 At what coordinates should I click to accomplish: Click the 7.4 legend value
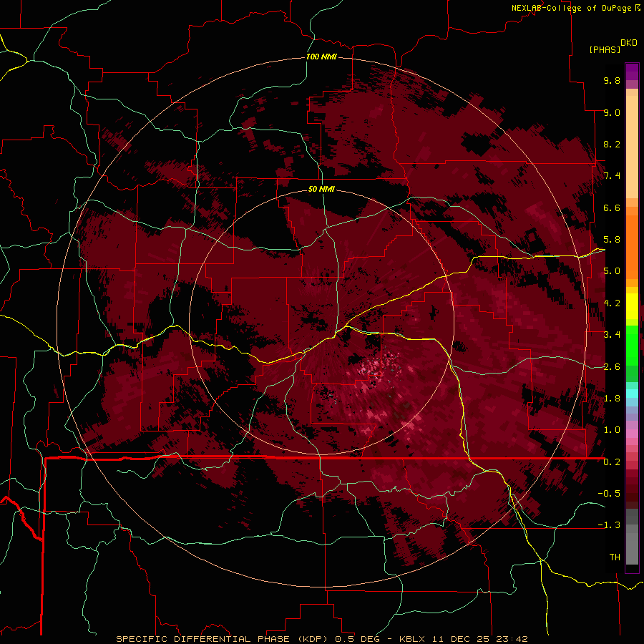pos(612,176)
